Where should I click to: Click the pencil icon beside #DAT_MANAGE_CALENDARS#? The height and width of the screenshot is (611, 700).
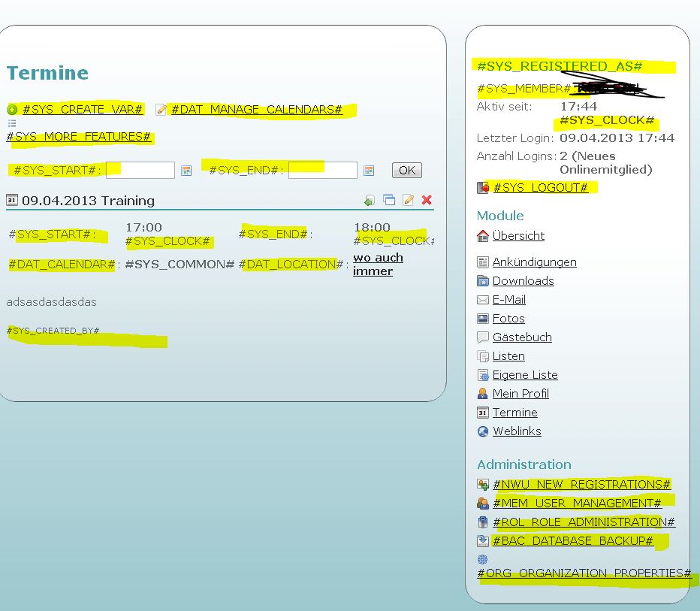coord(161,110)
